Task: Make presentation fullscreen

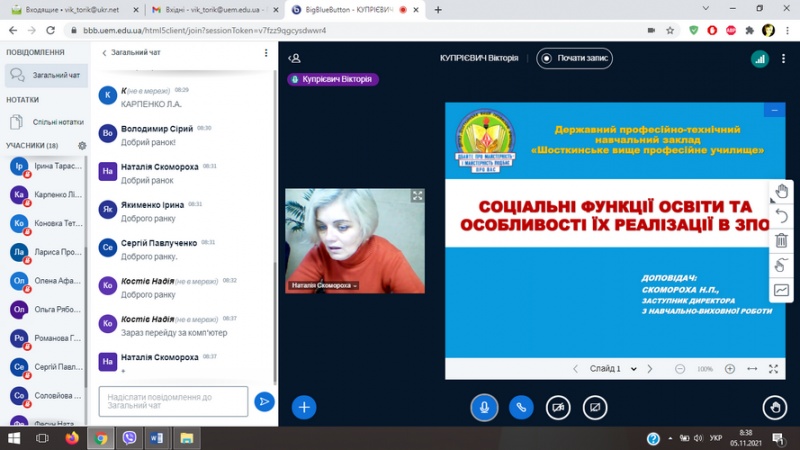Action: (x=773, y=368)
